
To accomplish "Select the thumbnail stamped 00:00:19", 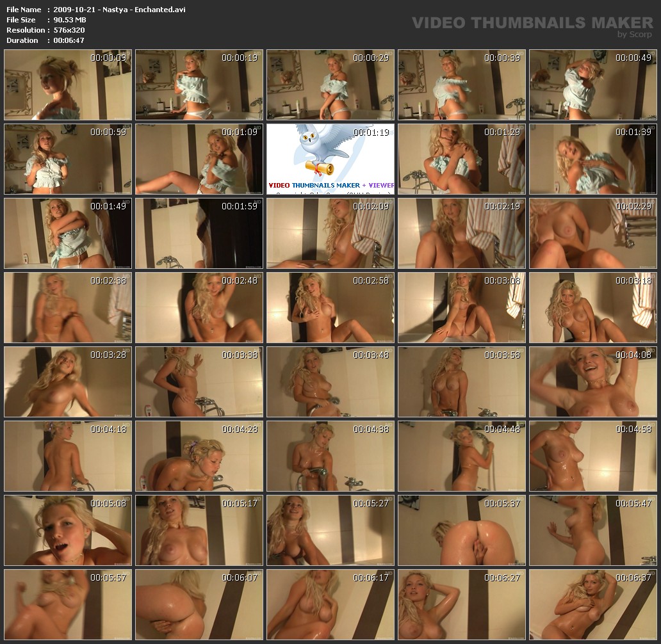I will coord(199,85).
